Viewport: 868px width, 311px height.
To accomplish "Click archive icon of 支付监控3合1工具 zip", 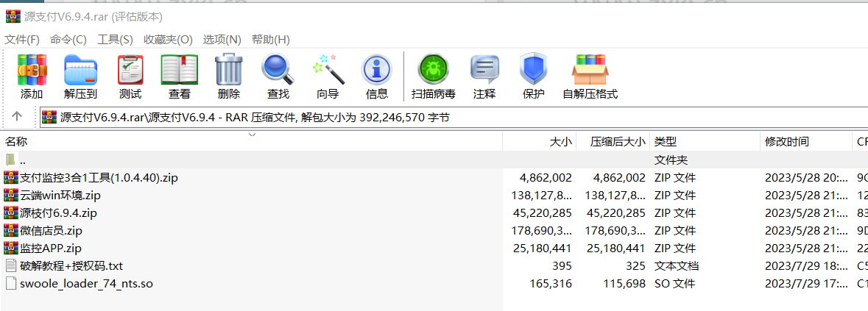I will tap(11, 178).
